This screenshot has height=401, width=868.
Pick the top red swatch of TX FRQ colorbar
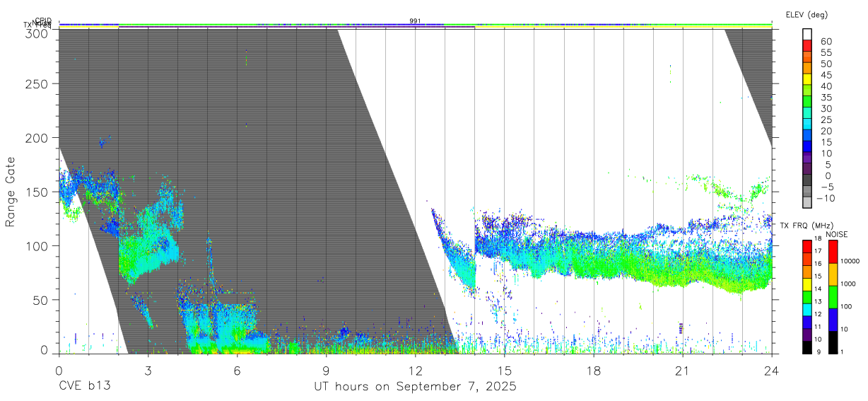point(808,247)
